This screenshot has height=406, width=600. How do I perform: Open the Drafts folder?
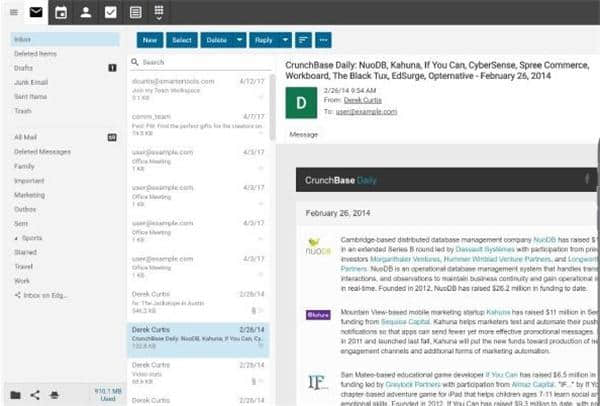pos(23,67)
